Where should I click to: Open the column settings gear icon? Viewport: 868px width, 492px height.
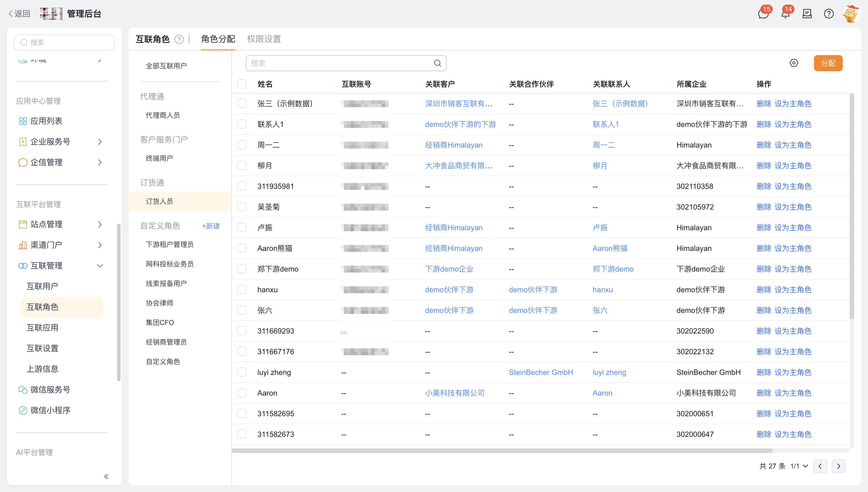coord(794,63)
